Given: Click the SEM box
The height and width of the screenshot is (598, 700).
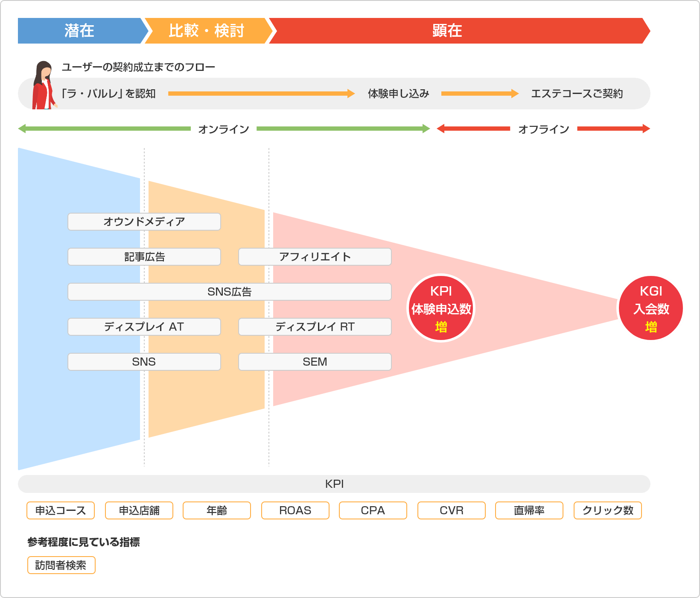Looking at the screenshot, I should 315,362.
